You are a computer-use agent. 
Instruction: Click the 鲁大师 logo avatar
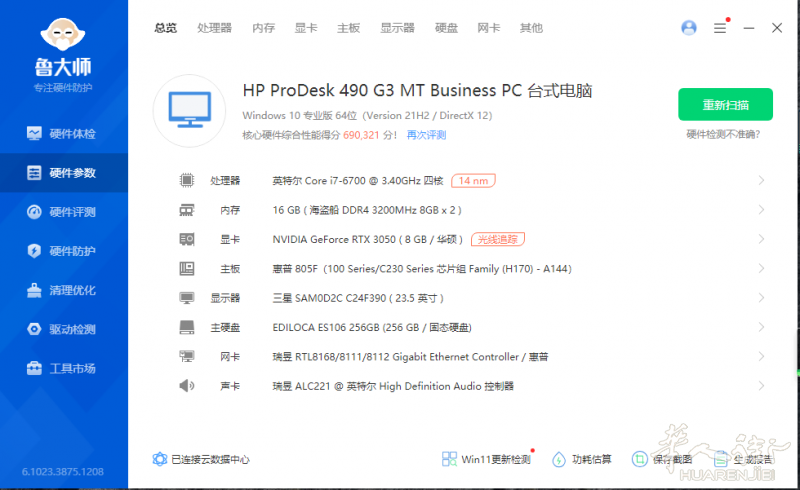[x=63, y=34]
